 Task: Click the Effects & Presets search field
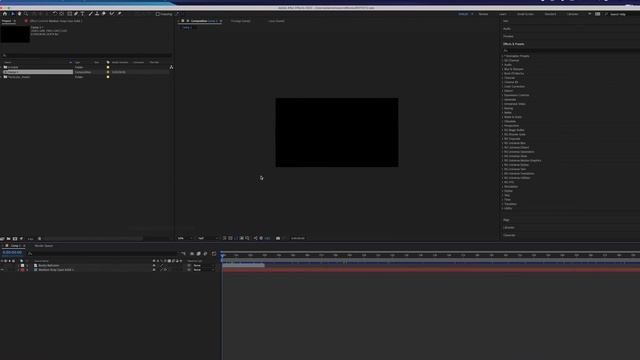point(571,51)
